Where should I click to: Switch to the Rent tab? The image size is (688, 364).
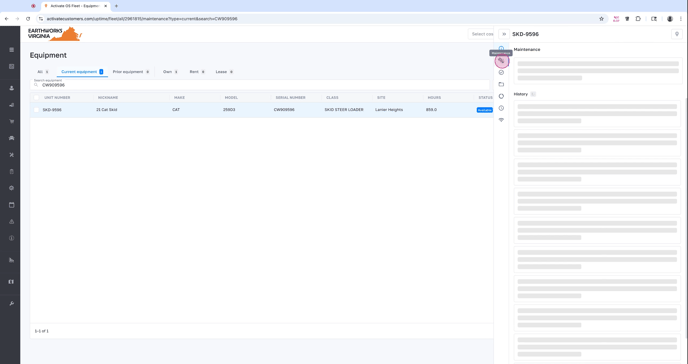tap(197, 71)
